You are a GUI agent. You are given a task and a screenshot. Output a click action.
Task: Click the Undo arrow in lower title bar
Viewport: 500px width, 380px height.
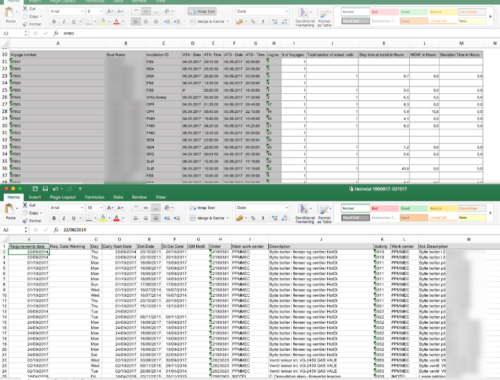[x=55, y=189]
